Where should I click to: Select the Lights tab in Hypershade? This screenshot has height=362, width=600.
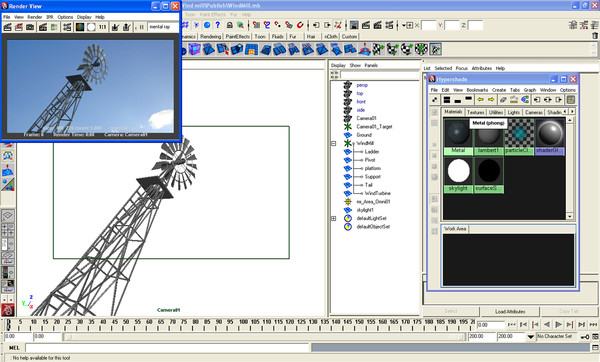[x=514, y=112]
